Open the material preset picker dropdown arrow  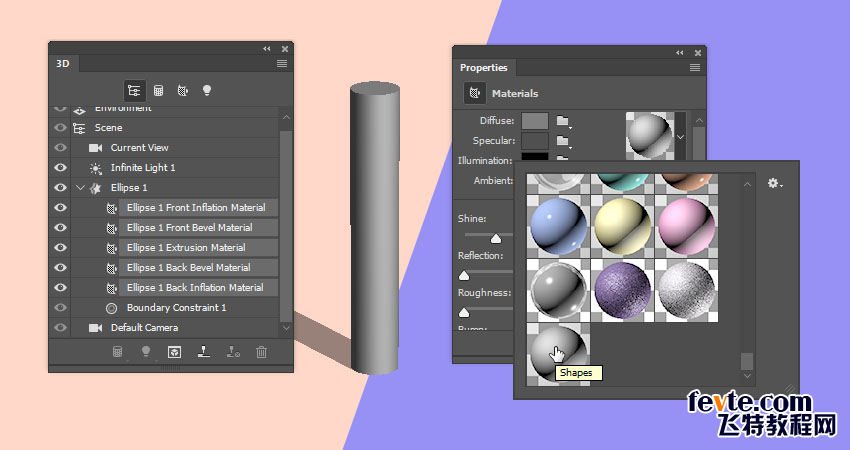coord(680,136)
